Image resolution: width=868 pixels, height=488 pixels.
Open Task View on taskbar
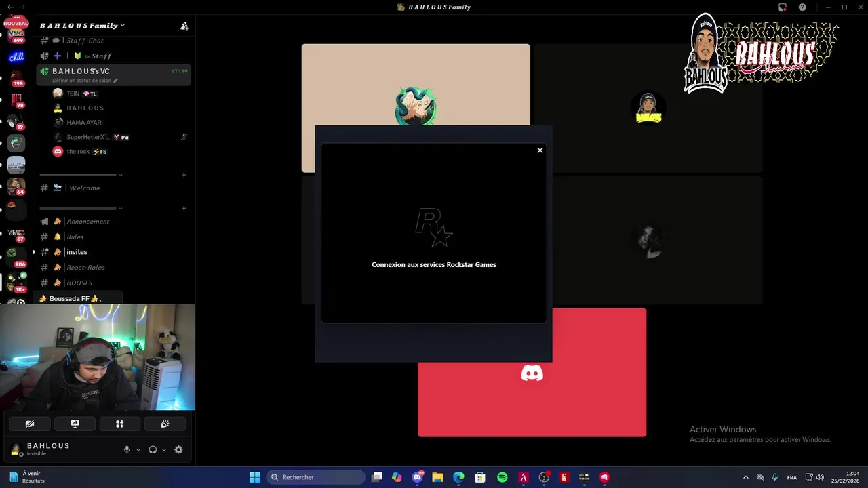(377, 477)
